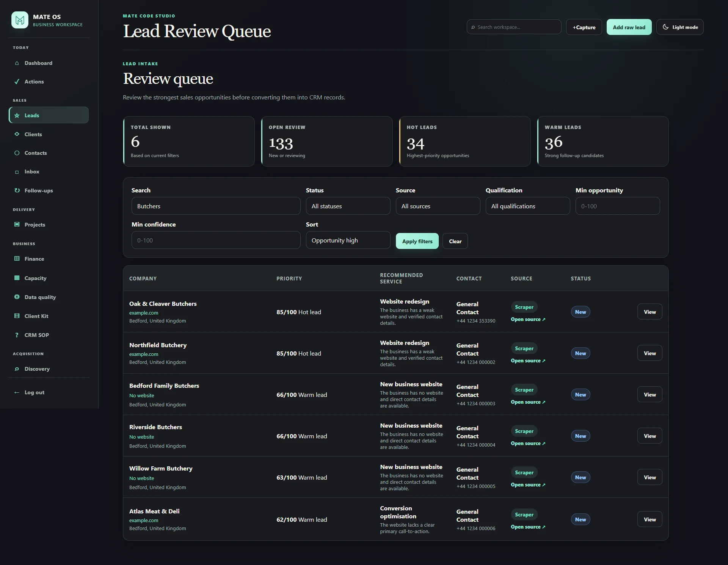Click the Clients diamond icon
Image resolution: width=728 pixels, height=565 pixels.
pos(17,134)
